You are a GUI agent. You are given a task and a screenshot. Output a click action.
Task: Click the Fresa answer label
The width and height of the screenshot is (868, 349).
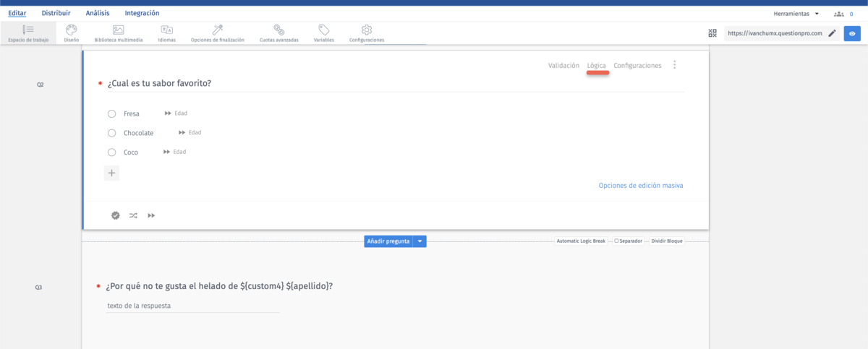coord(132,113)
